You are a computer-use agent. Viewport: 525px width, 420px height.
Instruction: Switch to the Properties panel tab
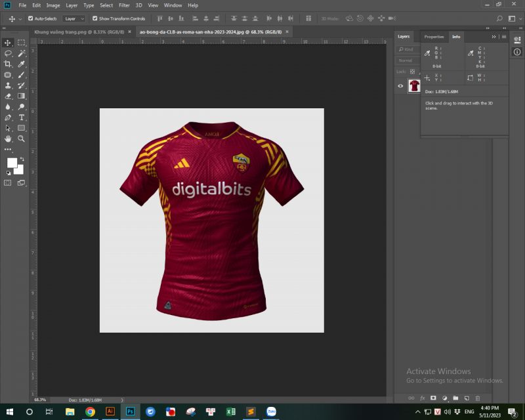tap(434, 37)
